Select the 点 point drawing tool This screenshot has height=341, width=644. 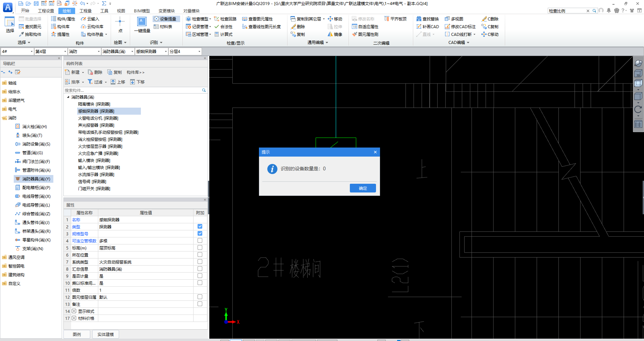click(120, 24)
